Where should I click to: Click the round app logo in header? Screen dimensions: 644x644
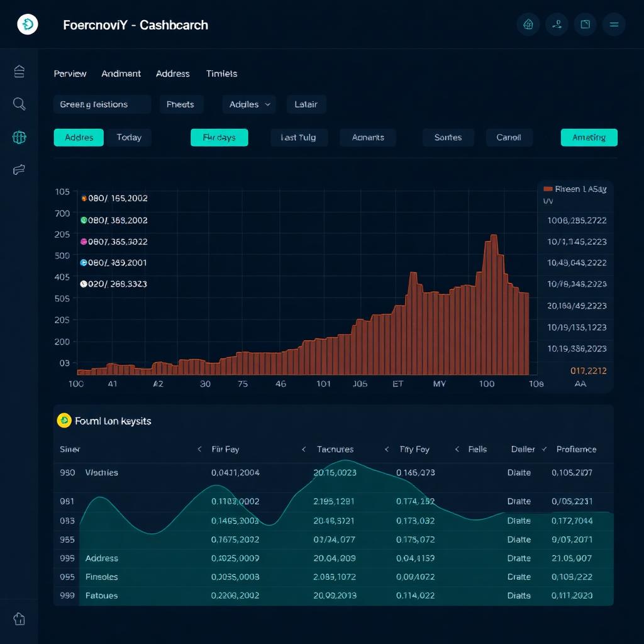(28, 25)
